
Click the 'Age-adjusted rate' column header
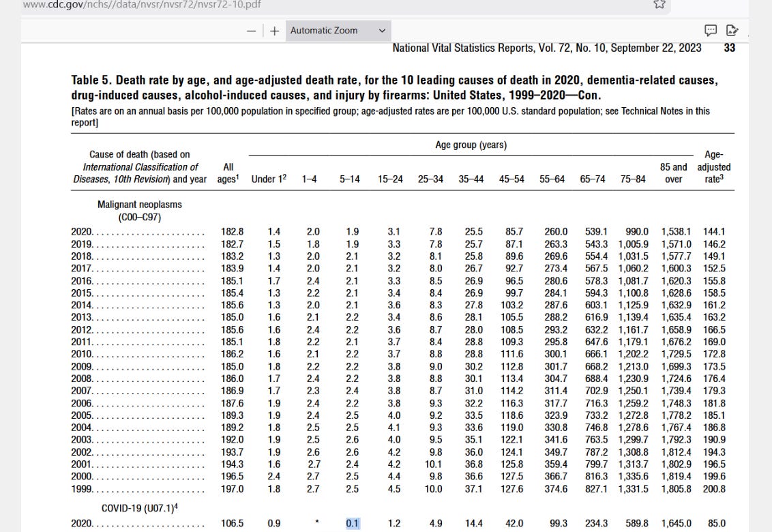714,167
